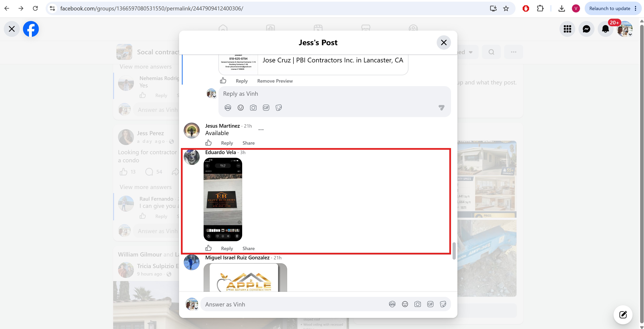Reply to Jesus Martinez's comment

click(x=227, y=143)
